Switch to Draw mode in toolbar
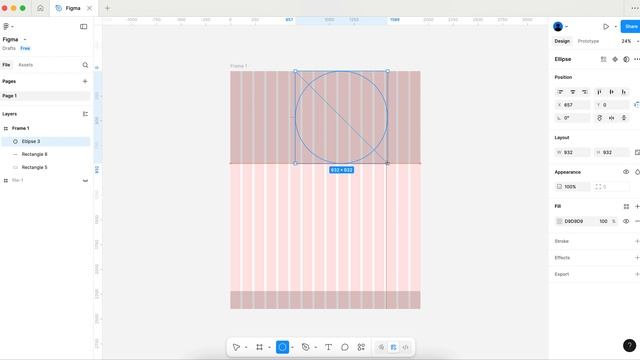The width and height of the screenshot is (640, 360). pyautogui.click(x=381, y=347)
